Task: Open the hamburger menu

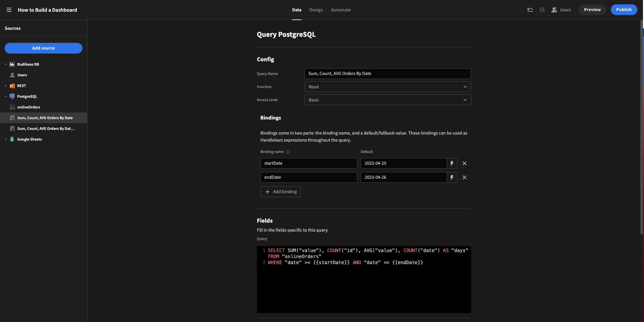Action: click(9, 10)
